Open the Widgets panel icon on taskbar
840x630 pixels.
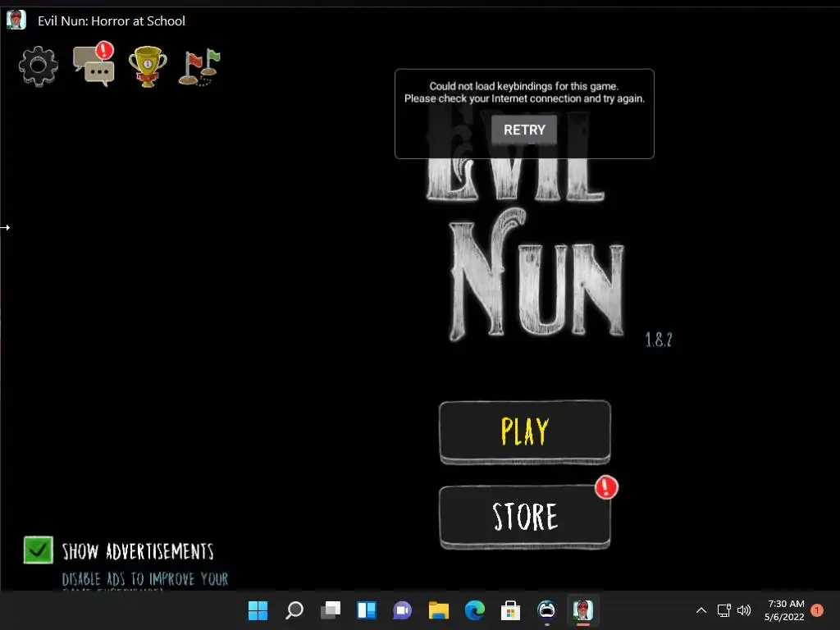pyautogui.click(x=367, y=610)
